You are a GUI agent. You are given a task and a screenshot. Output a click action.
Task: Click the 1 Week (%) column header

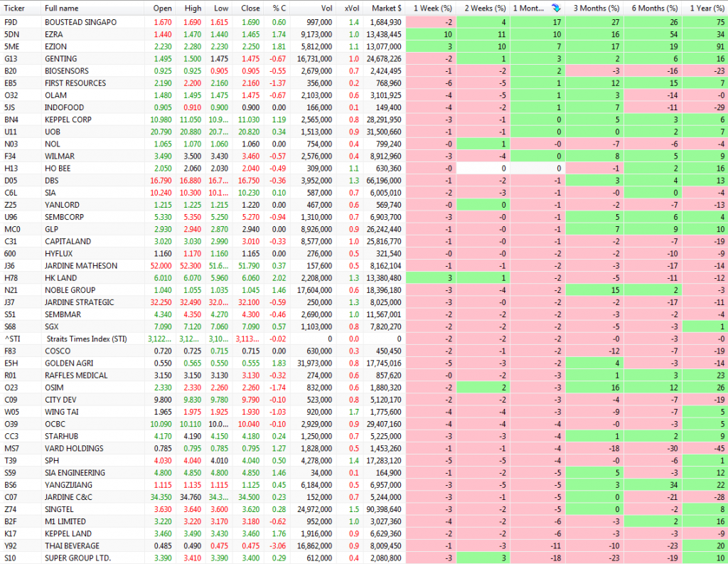click(x=432, y=8)
